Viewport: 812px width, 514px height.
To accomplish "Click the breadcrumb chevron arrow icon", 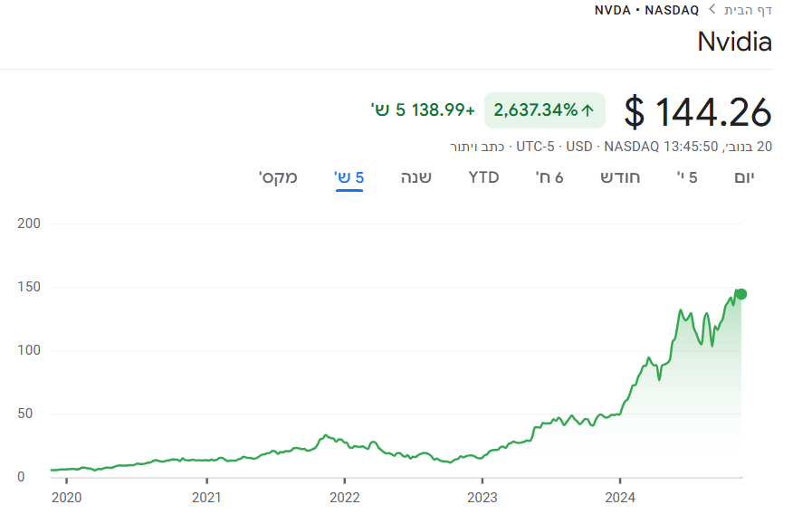I will 712,10.
